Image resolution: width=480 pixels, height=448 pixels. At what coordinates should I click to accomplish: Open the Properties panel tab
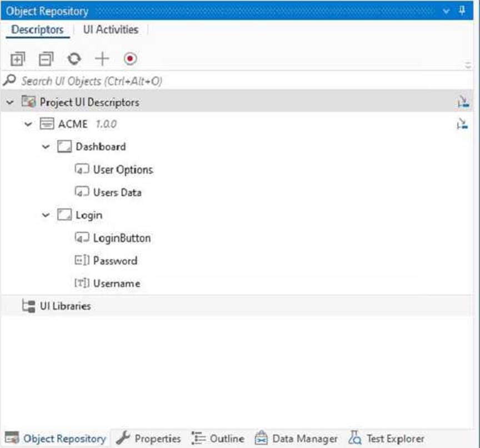[150, 439]
